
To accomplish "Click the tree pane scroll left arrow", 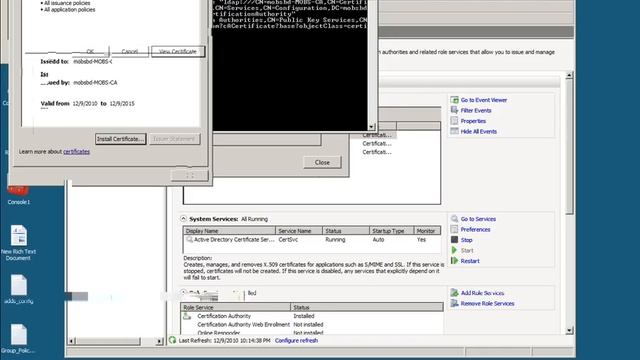I will 72,341.
